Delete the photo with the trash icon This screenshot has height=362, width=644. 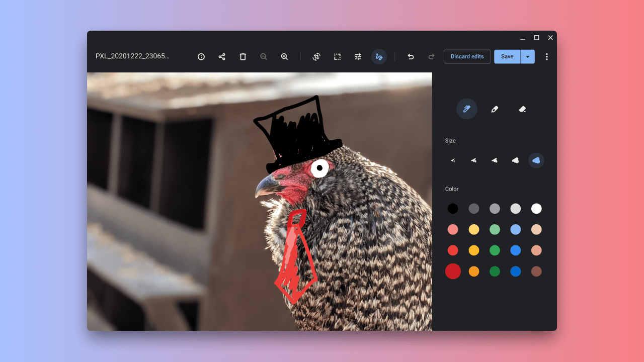(243, 57)
